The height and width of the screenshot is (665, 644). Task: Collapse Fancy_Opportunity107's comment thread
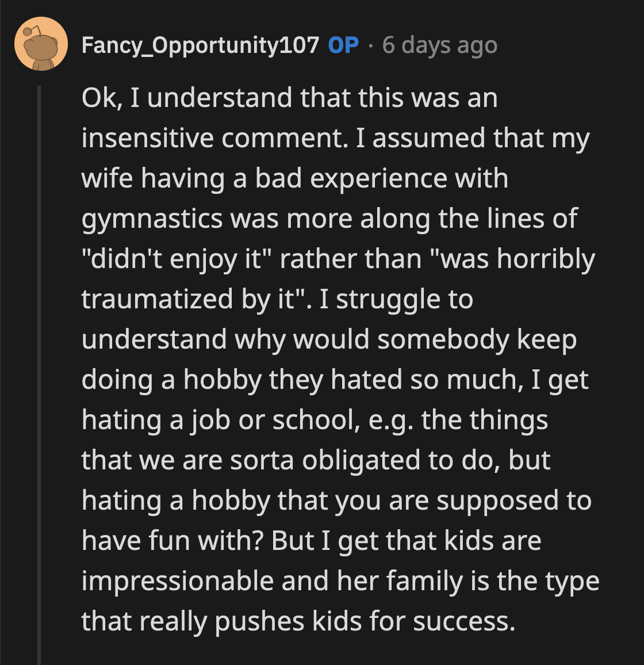tap(39, 345)
